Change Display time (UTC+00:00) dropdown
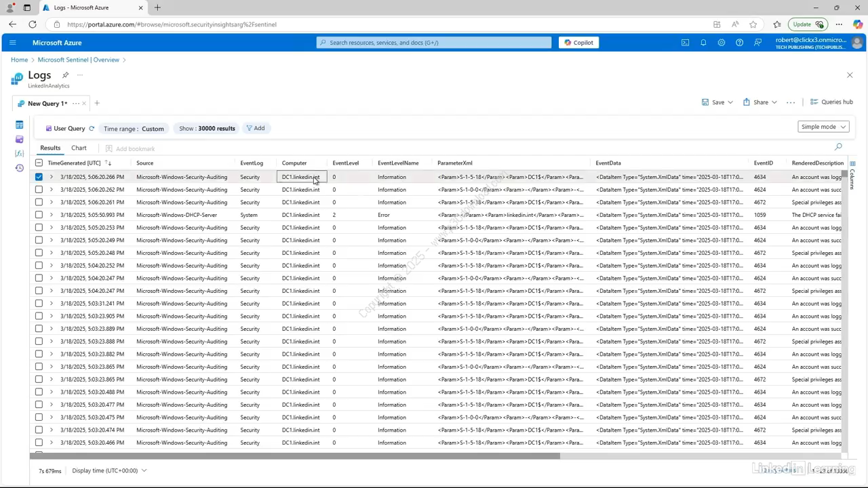868x488 pixels. pyautogui.click(x=109, y=470)
